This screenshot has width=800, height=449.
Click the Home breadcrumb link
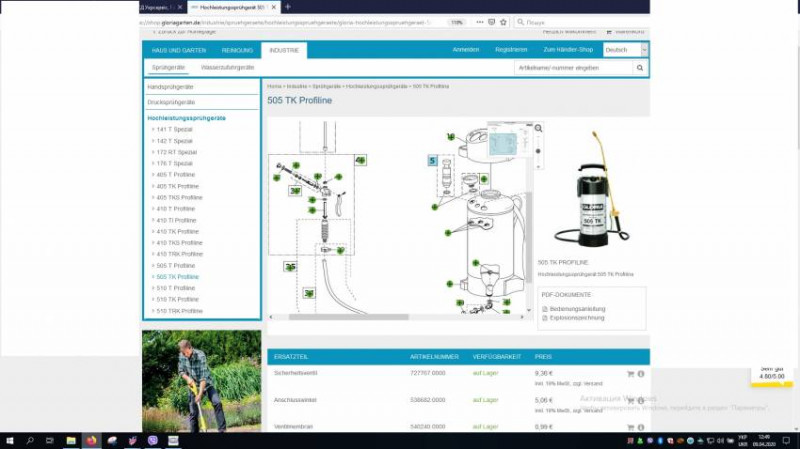[274, 86]
